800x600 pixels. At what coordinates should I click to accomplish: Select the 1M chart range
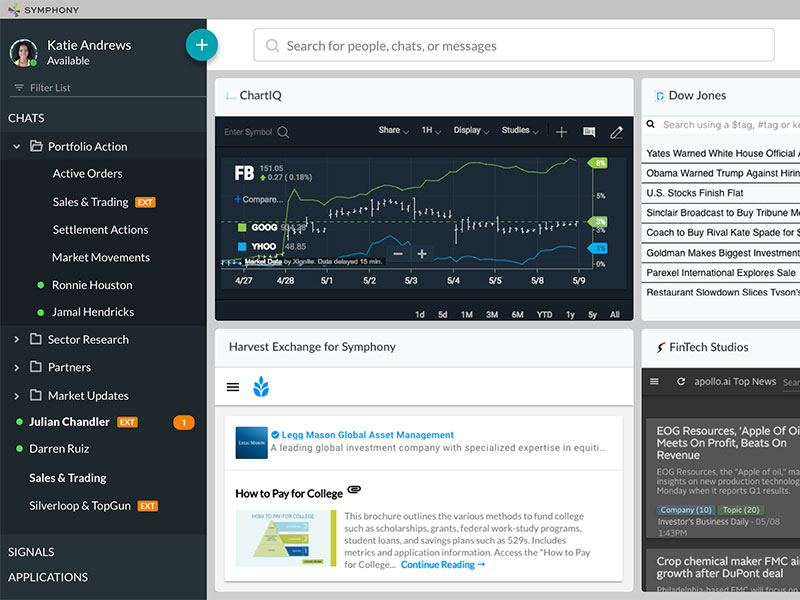pyautogui.click(x=467, y=314)
